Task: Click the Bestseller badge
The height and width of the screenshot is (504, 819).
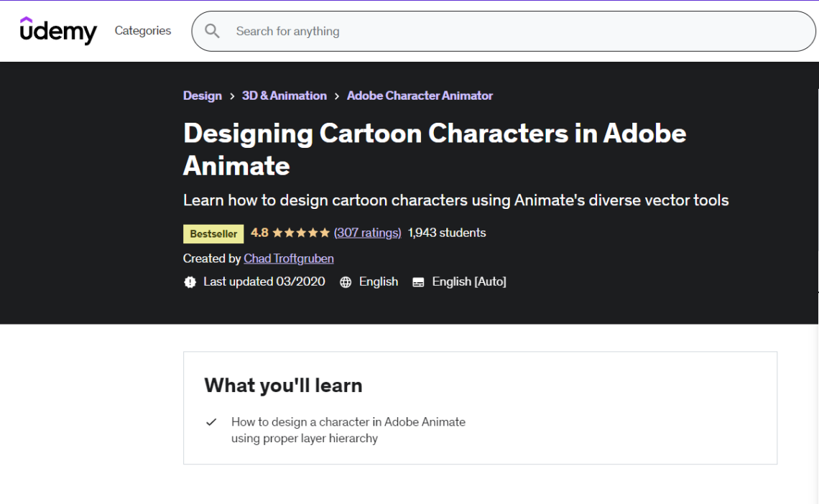Action: click(213, 233)
